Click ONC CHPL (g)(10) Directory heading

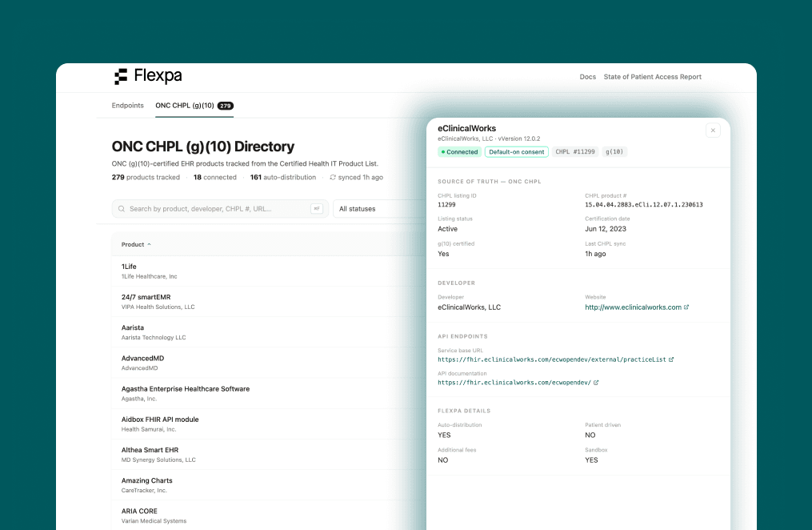click(203, 147)
